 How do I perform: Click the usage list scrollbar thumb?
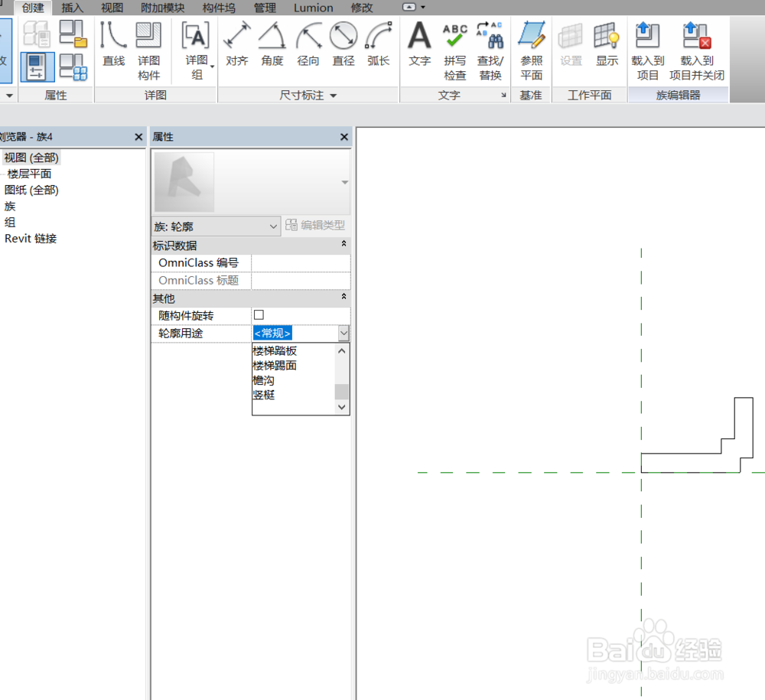342,392
